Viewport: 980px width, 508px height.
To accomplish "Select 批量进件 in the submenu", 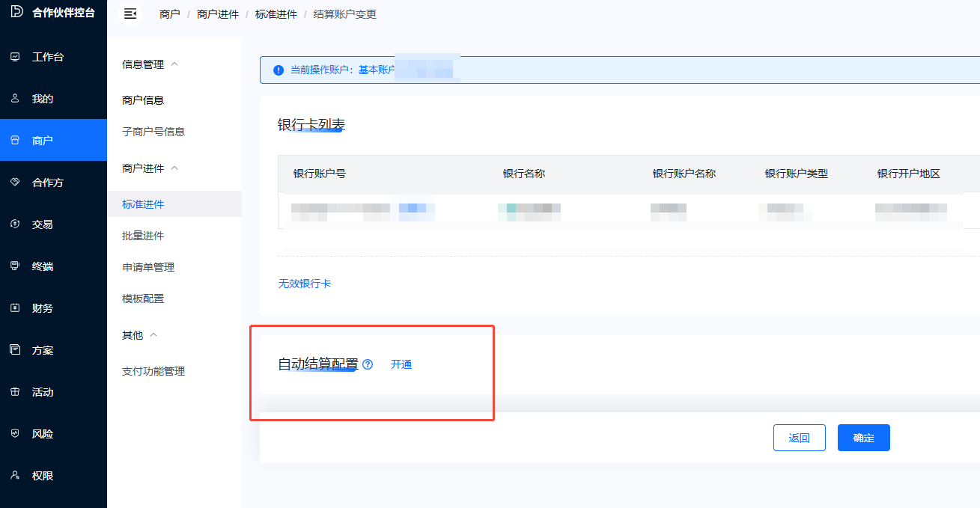I will (143, 236).
